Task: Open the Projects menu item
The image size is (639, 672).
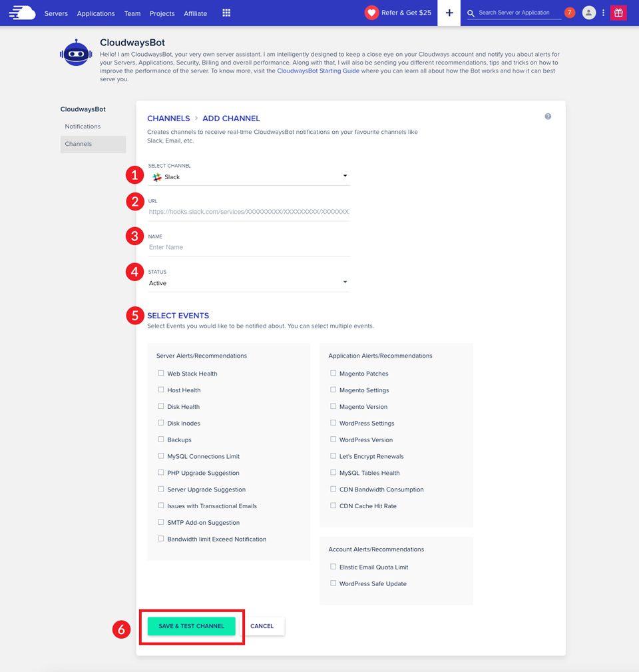Action: coord(162,13)
